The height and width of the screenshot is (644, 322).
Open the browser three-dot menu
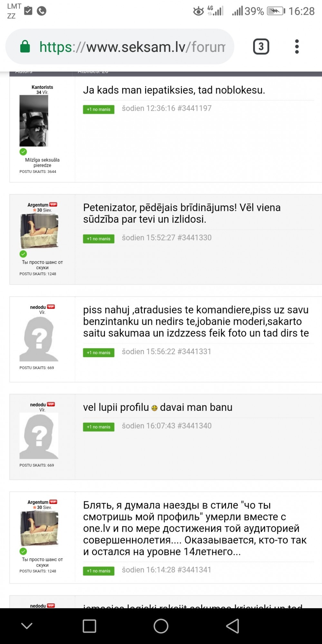pyautogui.click(x=297, y=47)
